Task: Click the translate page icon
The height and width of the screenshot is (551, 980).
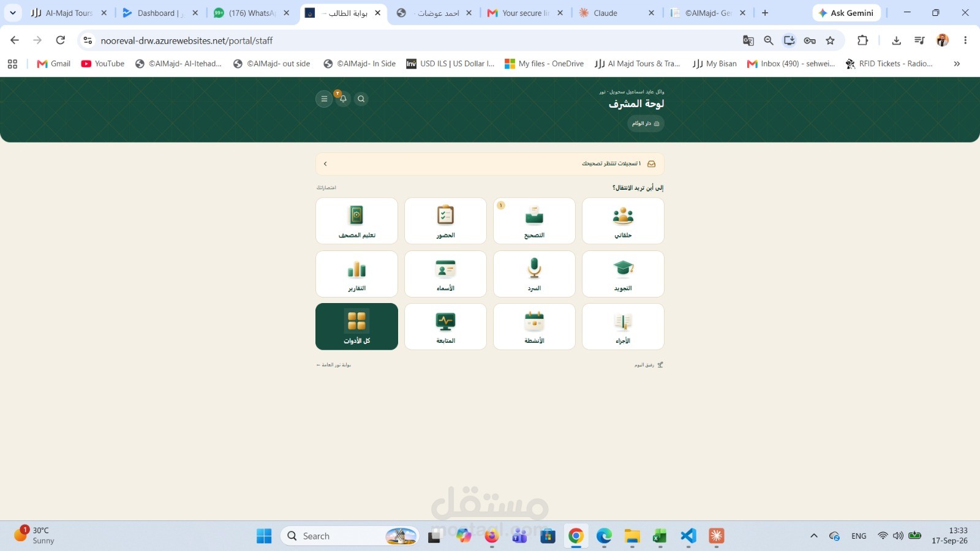Action: [748, 40]
